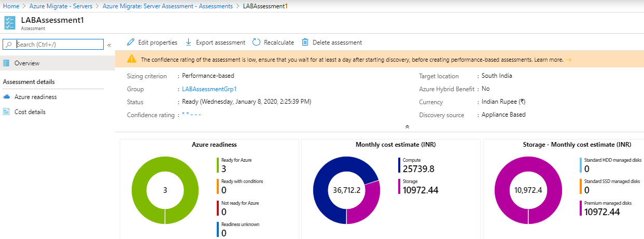Click the green Ready for Azure swatch
Screen dimensions: 644x239
(x=218, y=165)
